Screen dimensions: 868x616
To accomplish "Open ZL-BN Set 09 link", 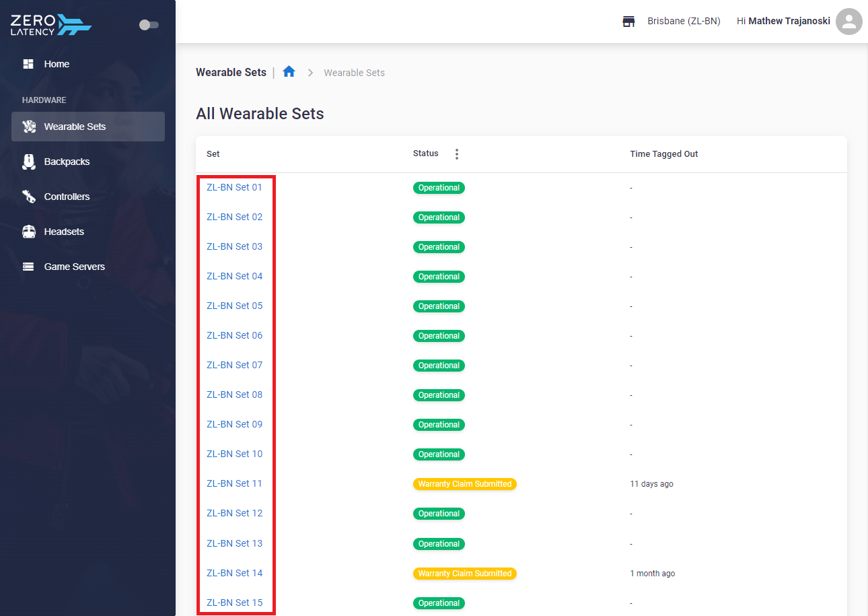I will pyautogui.click(x=234, y=424).
